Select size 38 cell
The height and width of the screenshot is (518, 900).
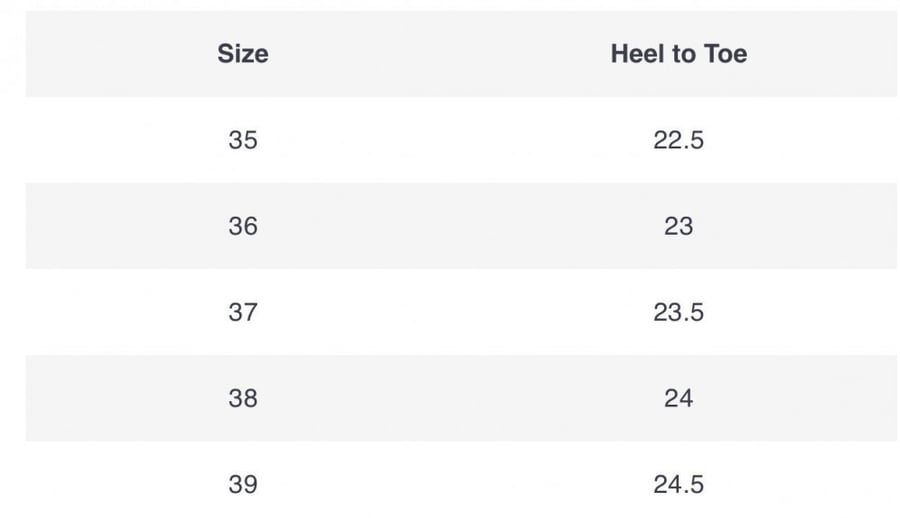(x=243, y=399)
